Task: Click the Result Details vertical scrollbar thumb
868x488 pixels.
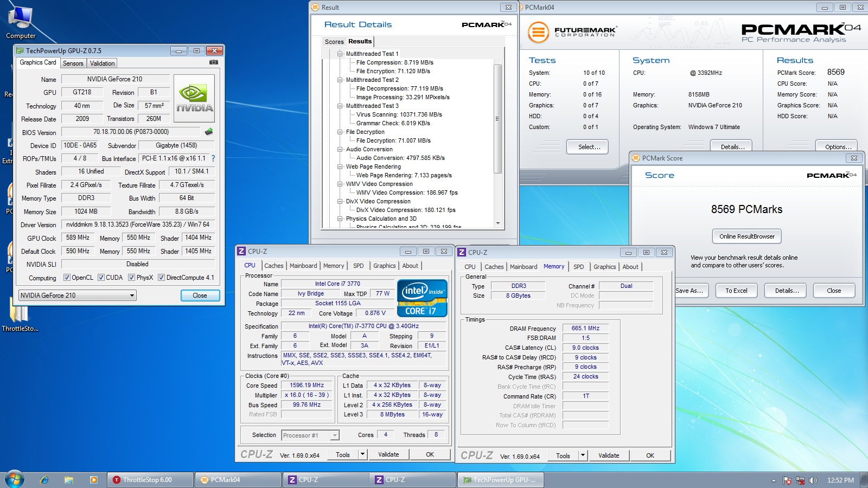Action: 497,118
